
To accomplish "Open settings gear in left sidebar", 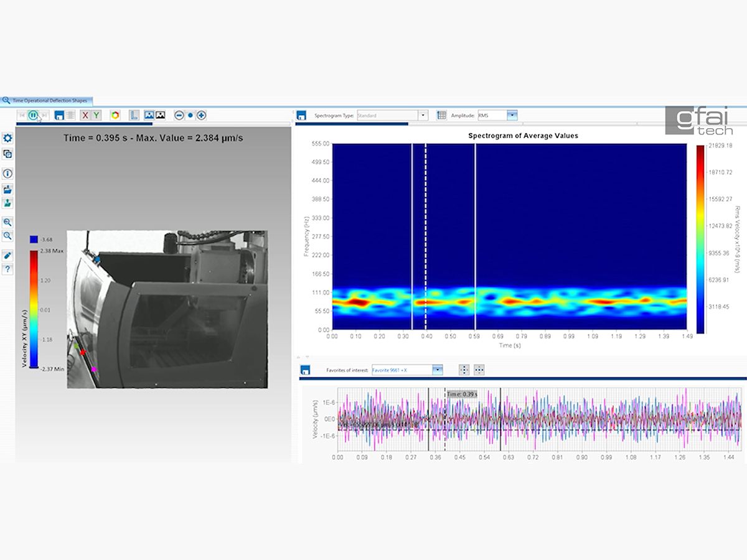I will tap(7, 138).
